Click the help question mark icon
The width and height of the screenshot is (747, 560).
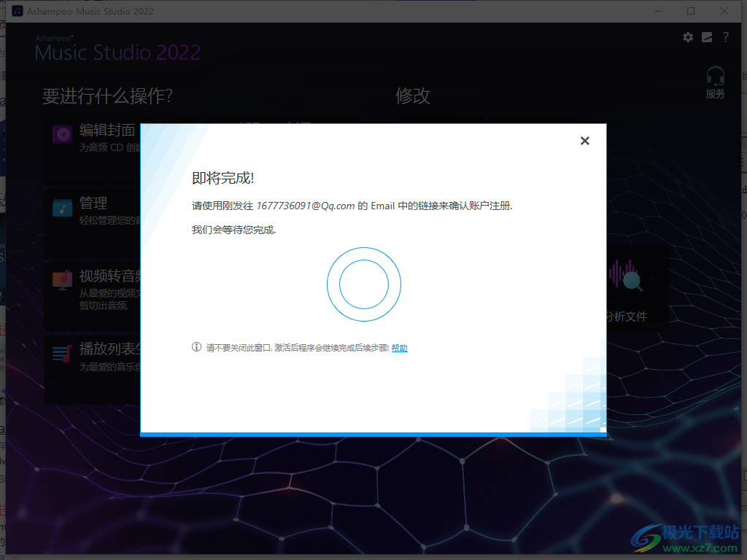click(x=726, y=37)
